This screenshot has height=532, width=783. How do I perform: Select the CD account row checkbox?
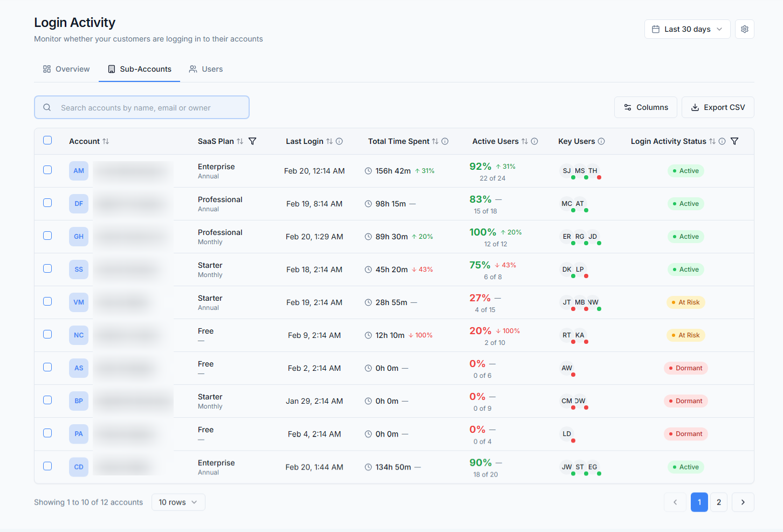coord(47,466)
